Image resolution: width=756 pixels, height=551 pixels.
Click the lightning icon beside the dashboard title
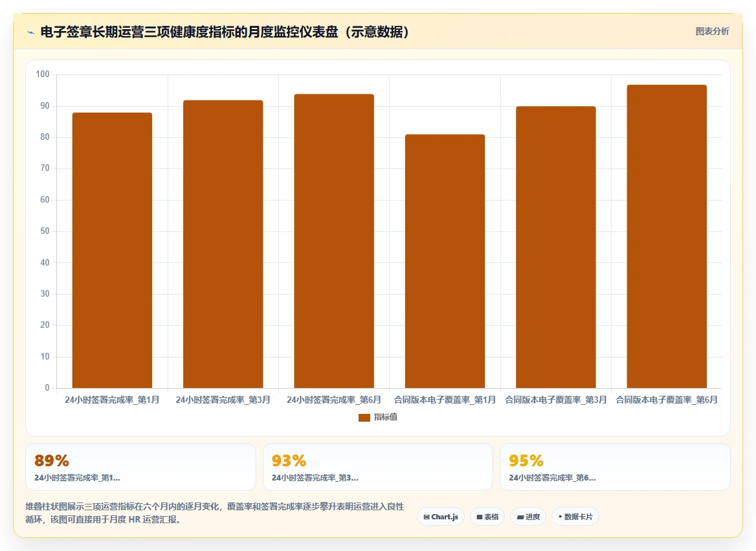click(31, 33)
